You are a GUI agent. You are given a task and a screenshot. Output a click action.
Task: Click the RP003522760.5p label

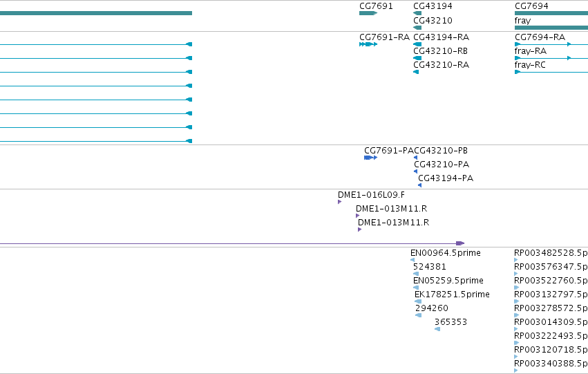click(x=551, y=281)
